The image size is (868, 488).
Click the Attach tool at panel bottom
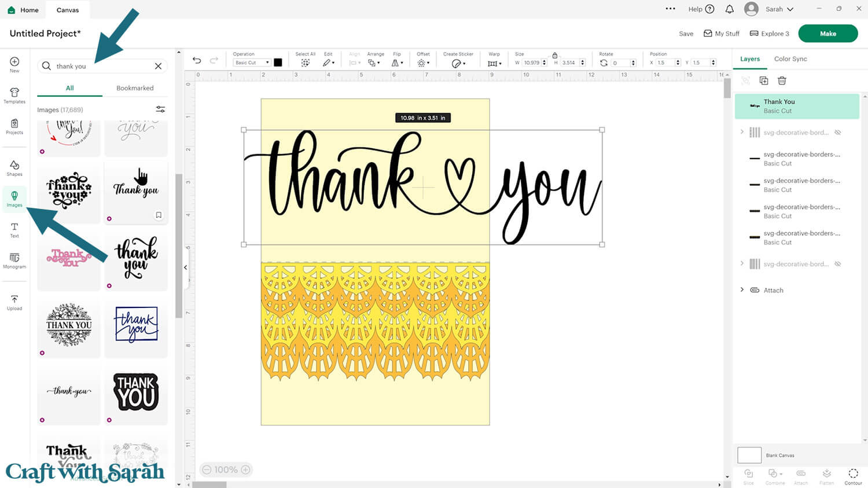[801, 476]
